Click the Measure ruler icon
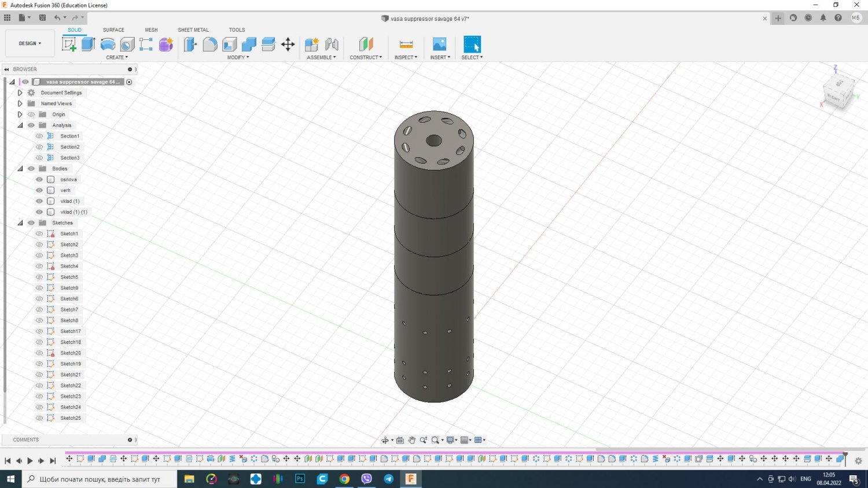Viewport: 868px width, 488px height. (x=406, y=44)
